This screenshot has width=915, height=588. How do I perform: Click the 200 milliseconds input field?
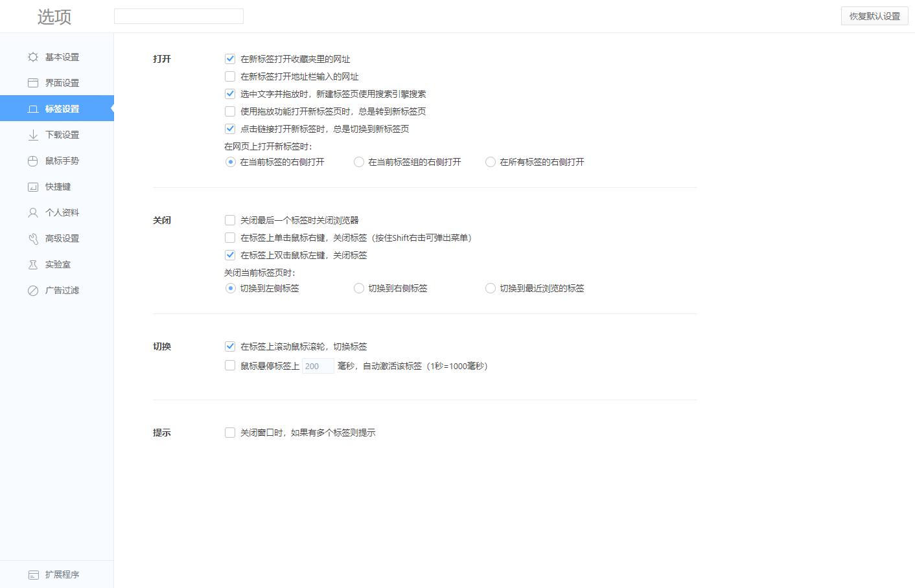[x=318, y=366]
